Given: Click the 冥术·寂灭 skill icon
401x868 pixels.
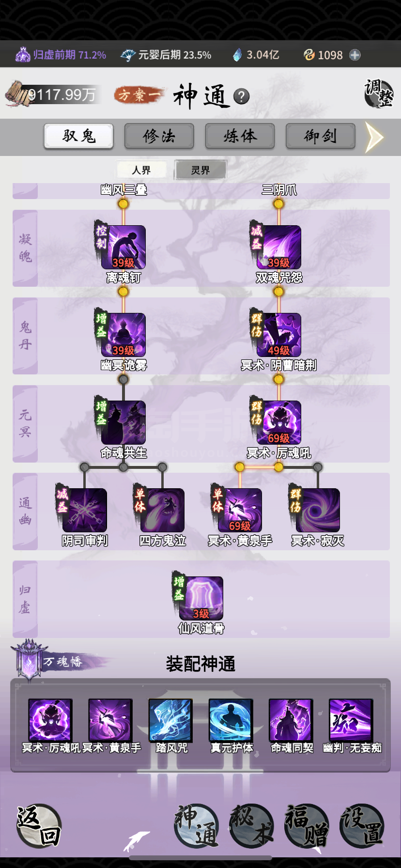Looking at the screenshot, I should pyautogui.click(x=318, y=510).
